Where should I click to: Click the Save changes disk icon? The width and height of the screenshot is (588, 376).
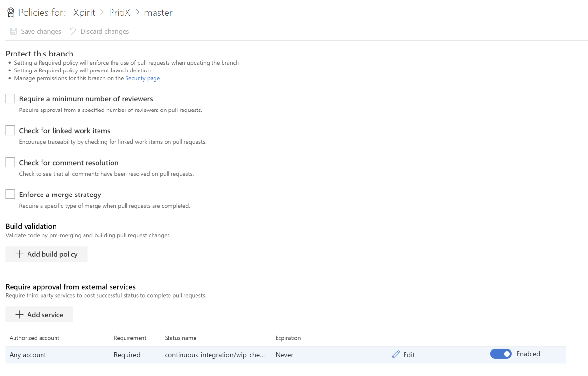[x=14, y=31]
